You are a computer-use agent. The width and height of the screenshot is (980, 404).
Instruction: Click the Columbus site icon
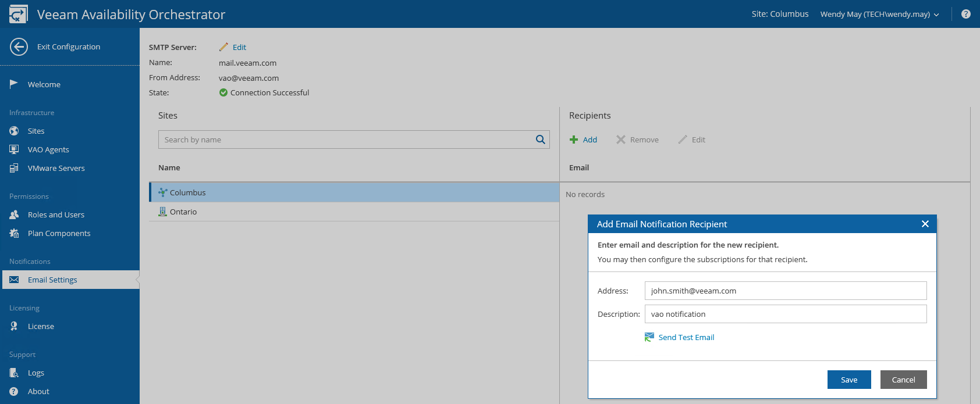(x=163, y=192)
